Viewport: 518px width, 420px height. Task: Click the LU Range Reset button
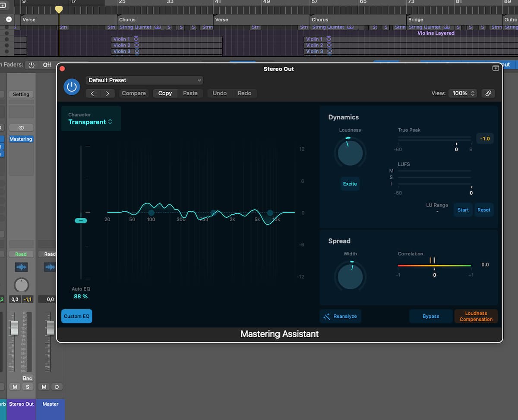(484, 210)
